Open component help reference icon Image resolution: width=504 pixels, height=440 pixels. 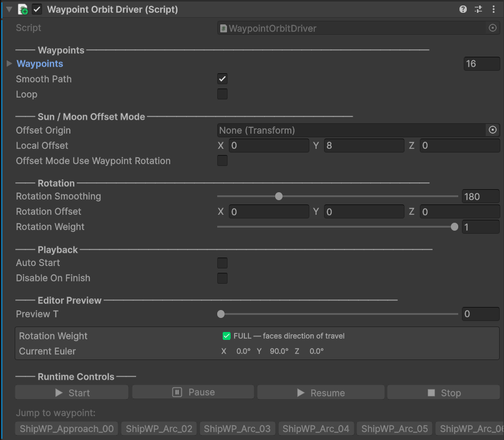(x=463, y=9)
